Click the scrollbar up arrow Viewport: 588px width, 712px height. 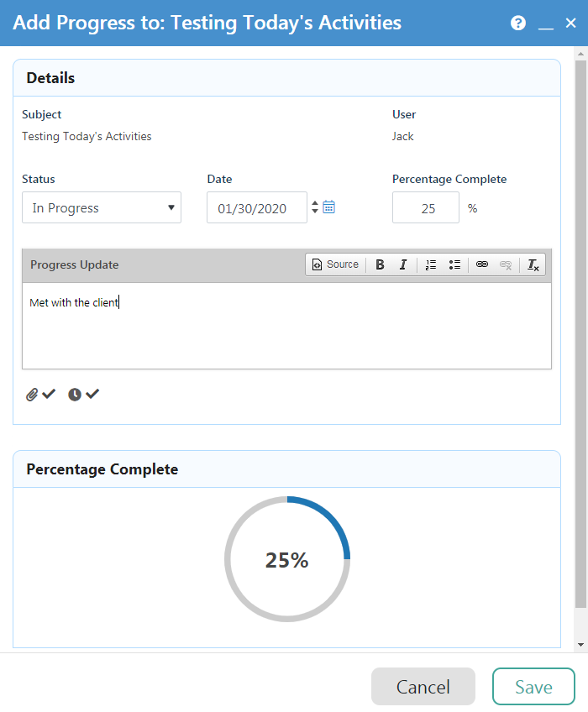coord(580,54)
